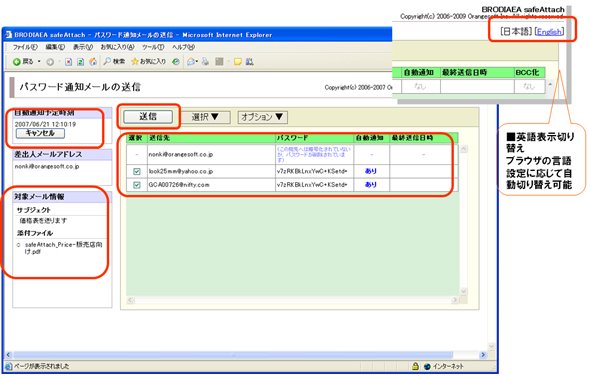Click the right arrow of bottom scrollbar
The height and width of the screenshot is (376, 590).
click(x=484, y=355)
